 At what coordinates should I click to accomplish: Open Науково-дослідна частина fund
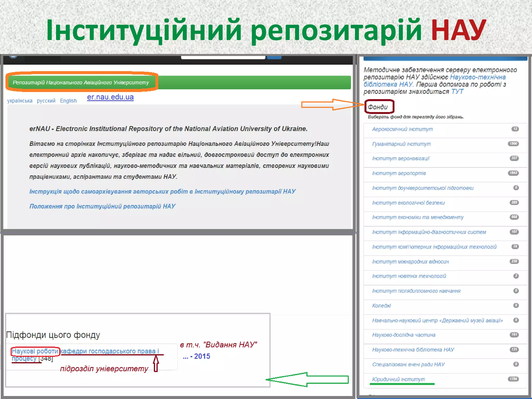point(404,335)
